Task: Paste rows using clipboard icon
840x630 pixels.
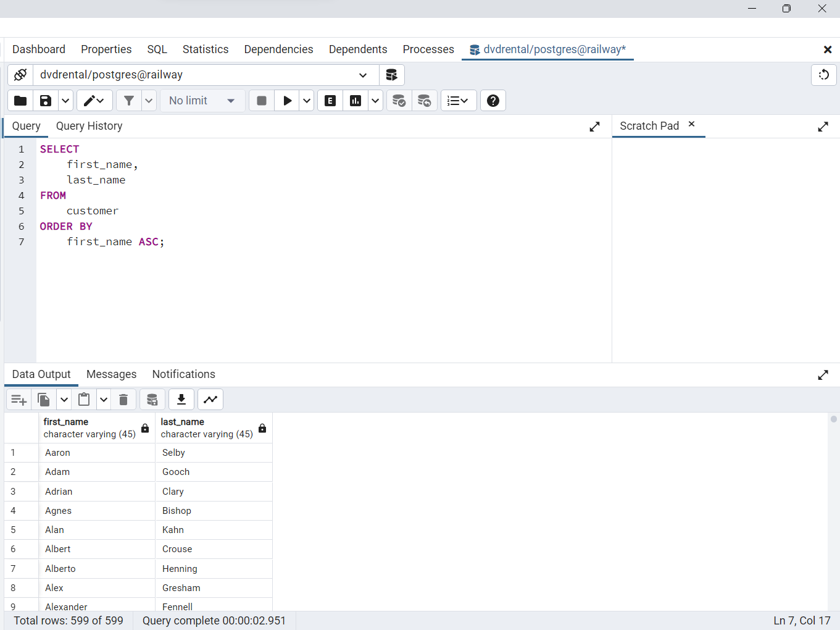Action: tap(84, 400)
